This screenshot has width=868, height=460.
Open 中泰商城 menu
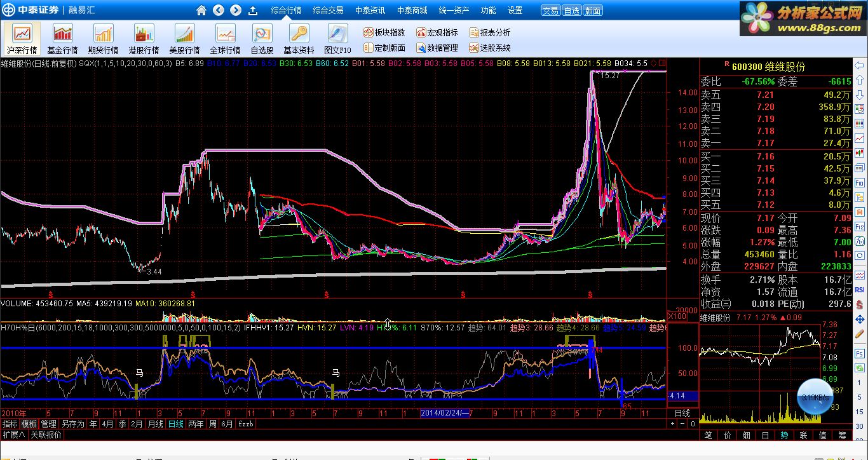412,10
